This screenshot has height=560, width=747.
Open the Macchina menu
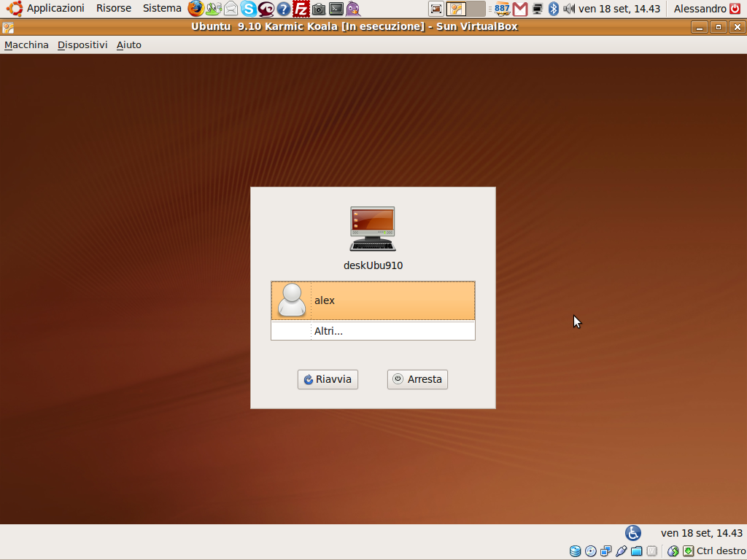click(26, 44)
